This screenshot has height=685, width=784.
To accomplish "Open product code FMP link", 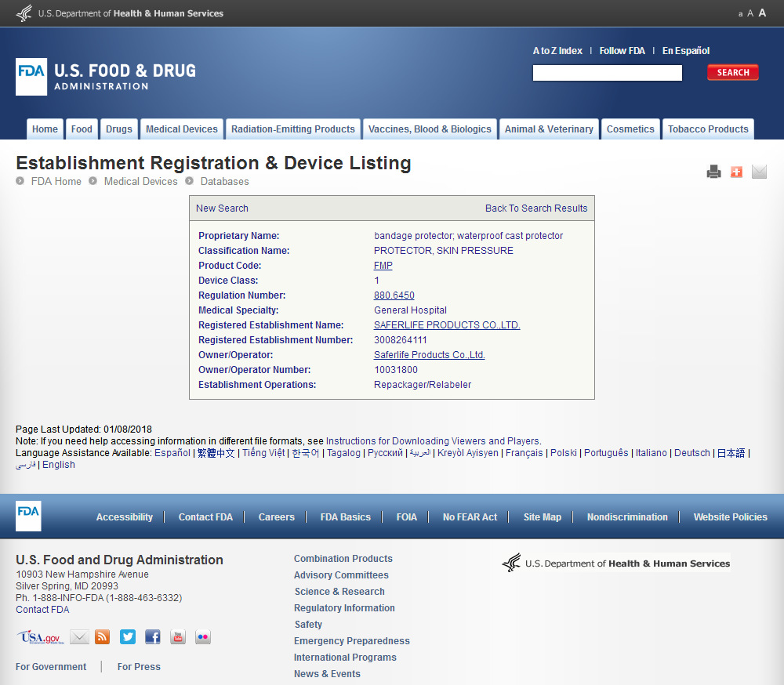I will pyautogui.click(x=383, y=266).
